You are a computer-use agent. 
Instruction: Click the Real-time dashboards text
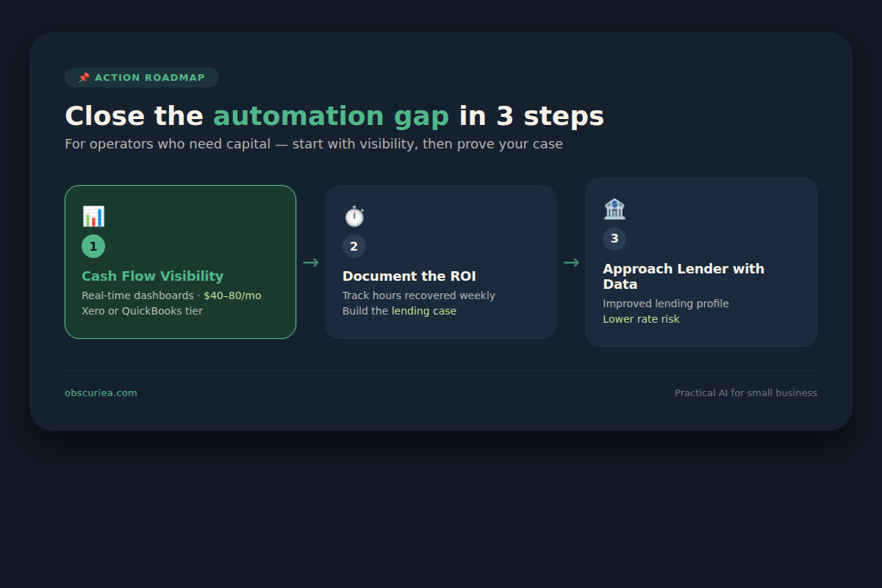coord(137,295)
